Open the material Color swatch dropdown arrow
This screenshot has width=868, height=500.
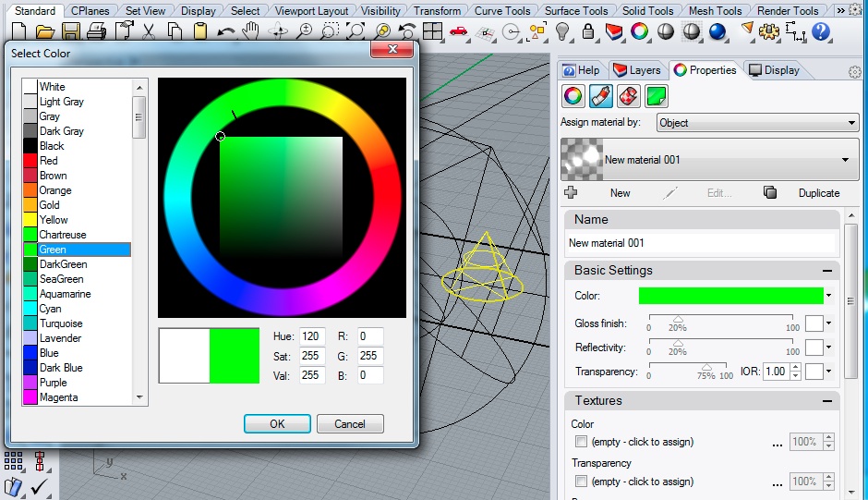click(828, 296)
